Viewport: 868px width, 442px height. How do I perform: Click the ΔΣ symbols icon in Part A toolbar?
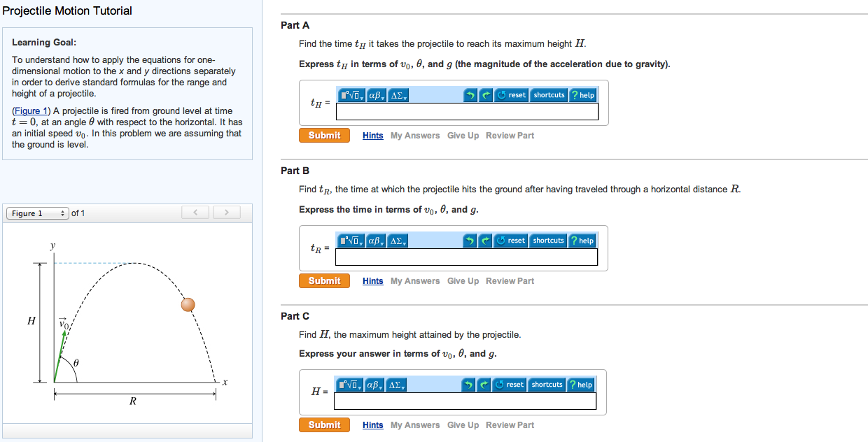398,95
